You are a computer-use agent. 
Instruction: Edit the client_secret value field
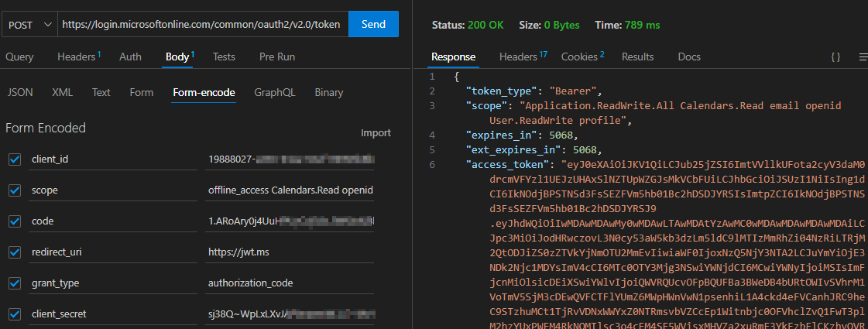[x=290, y=314]
